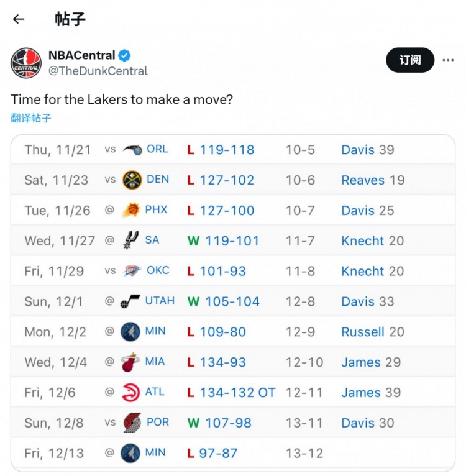Select the Phoenix Suns logo
This screenshot has width=466, height=476.
pos(131,210)
